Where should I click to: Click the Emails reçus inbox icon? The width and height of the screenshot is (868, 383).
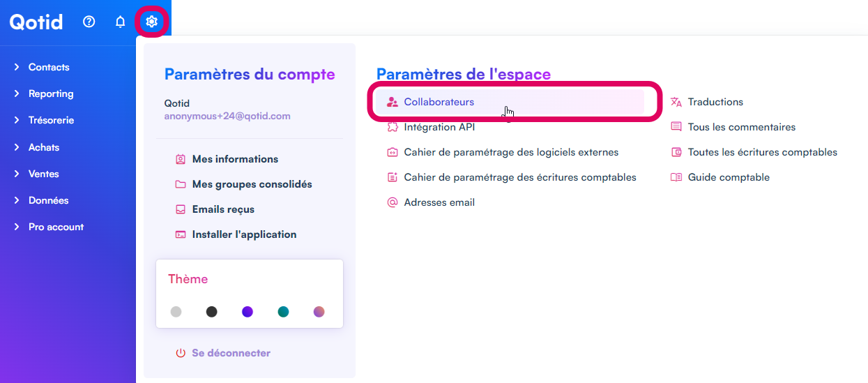pos(181,209)
